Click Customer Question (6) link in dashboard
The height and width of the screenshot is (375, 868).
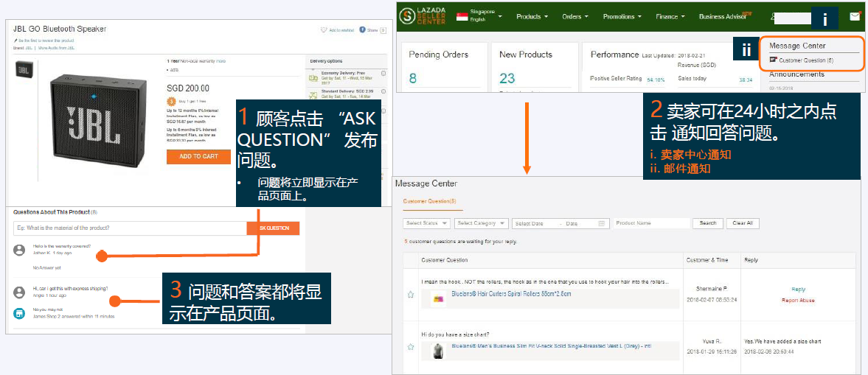tap(805, 60)
